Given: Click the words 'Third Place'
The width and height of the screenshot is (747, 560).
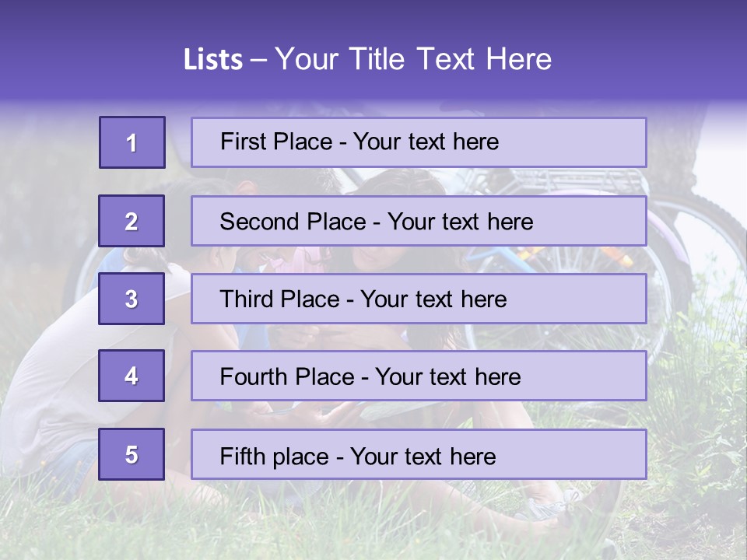Looking at the screenshot, I should (x=279, y=299).
